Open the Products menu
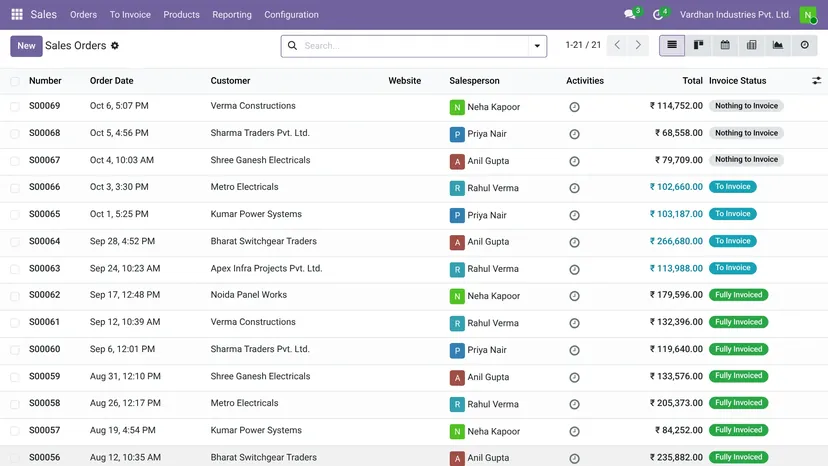 click(181, 15)
